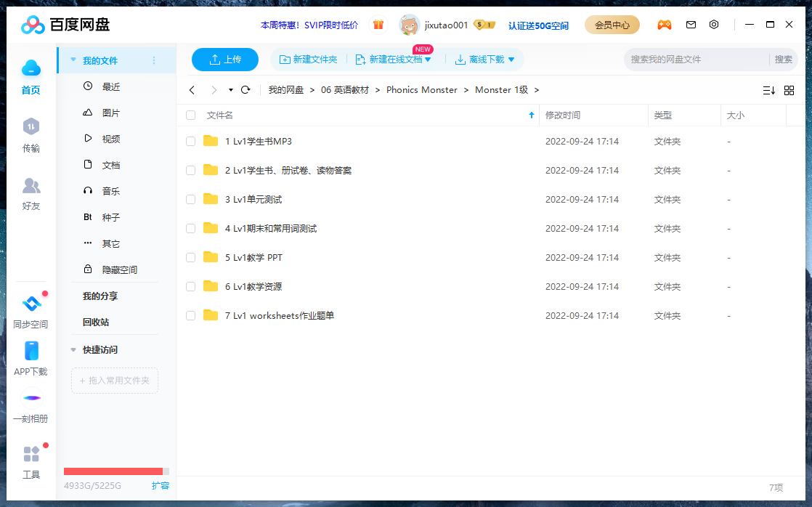
Task: Open the 传输 transfer panel icon
Action: point(31,127)
